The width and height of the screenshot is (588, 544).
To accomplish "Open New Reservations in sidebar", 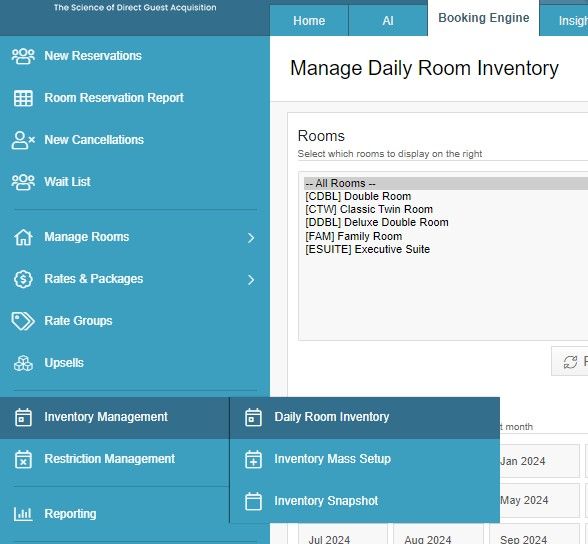I will (x=93, y=56).
